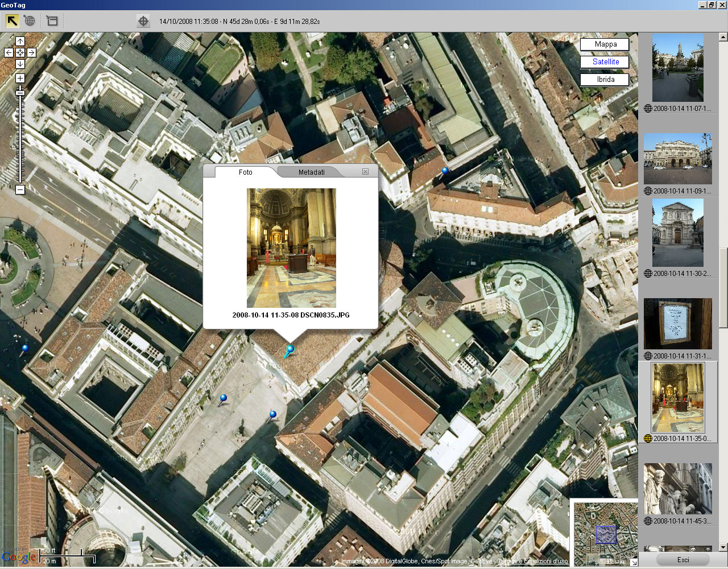Viewport: 728px width, 569px height.
Task: Switch map view to Mappa
Action: point(606,44)
